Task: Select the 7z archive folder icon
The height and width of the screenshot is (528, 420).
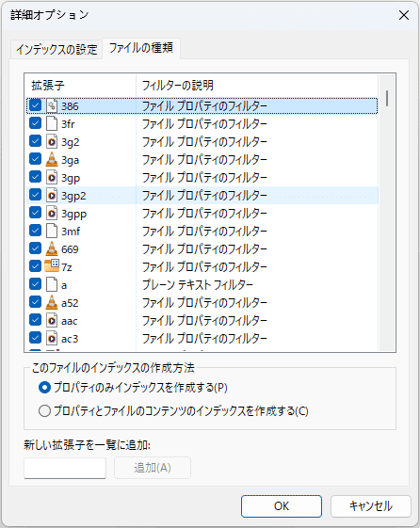Action: tap(52, 266)
